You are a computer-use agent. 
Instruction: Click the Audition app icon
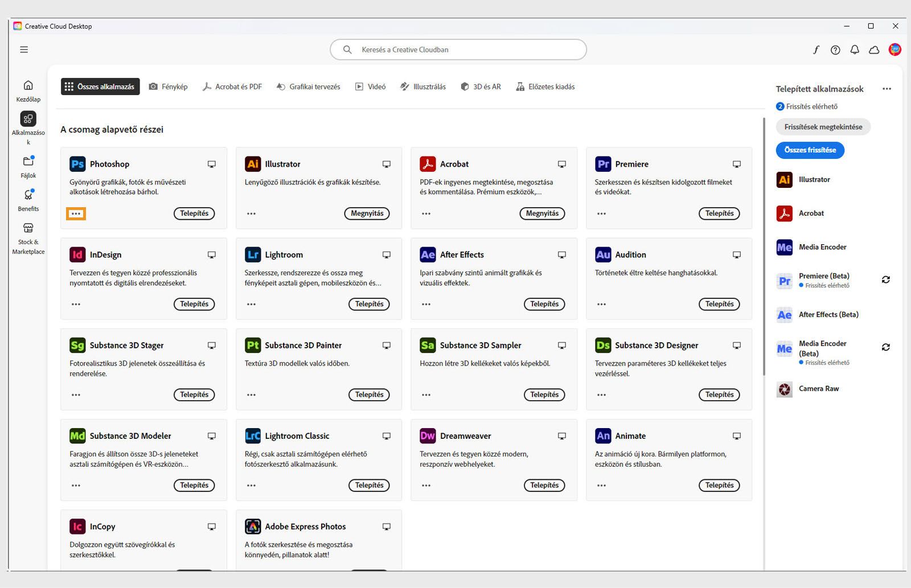point(603,254)
